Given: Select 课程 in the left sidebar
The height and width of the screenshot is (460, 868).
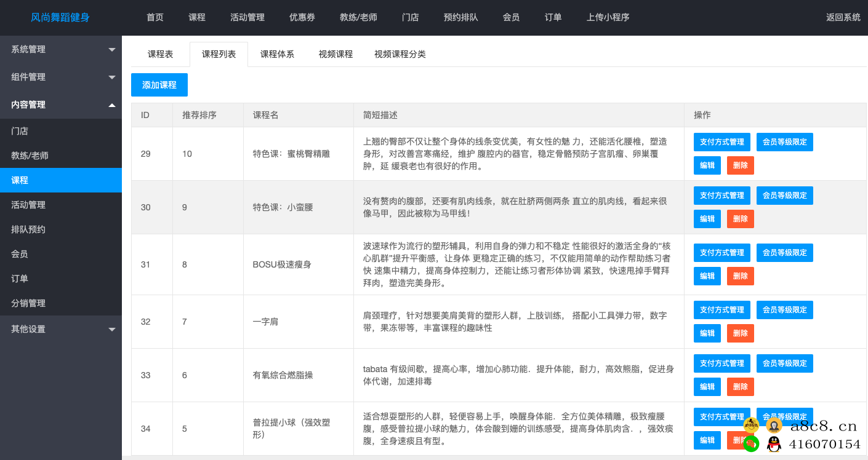Looking at the screenshot, I should [60, 180].
